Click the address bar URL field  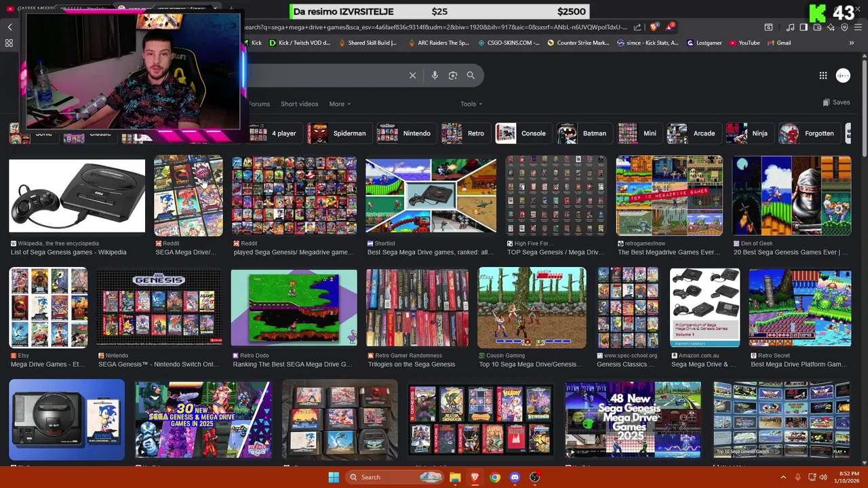tap(434, 27)
